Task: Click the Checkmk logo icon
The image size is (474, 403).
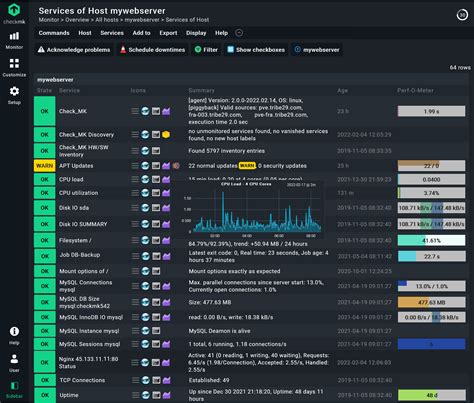Action: [x=14, y=10]
